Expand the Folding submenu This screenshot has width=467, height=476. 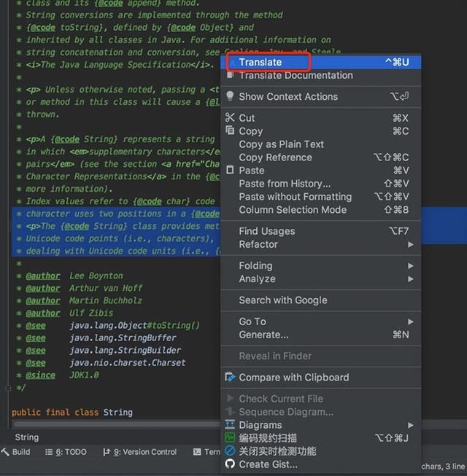point(410,266)
